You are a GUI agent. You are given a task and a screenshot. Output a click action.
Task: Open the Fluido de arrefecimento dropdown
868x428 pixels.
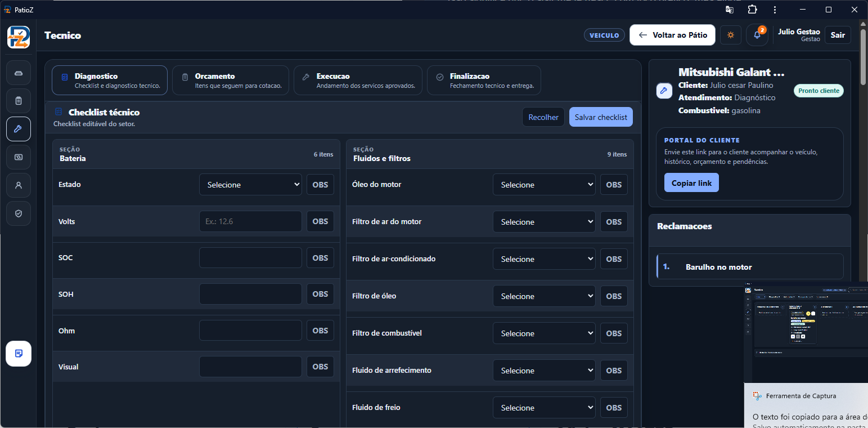pos(544,371)
